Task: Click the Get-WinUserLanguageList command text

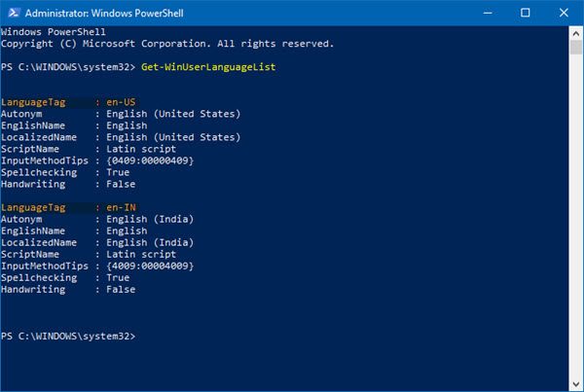Action: pyautogui.click(x=199, y=70)
